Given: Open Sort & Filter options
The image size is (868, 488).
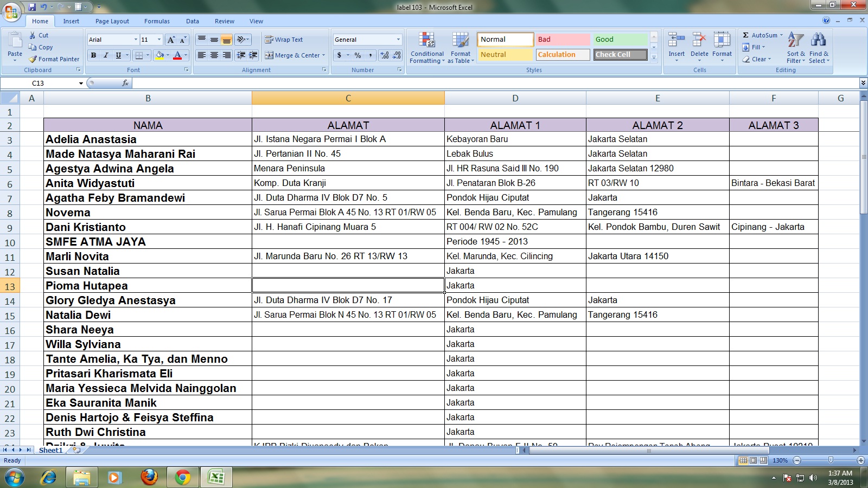Looking at the screenshot, I should coord(796,48).
